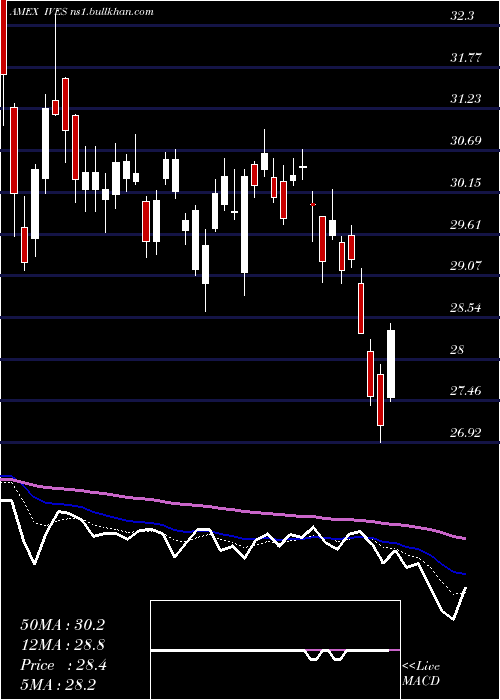Click the lowest red candle near 26.92
Screen dimensions: 500x700
tap(380, 400)
